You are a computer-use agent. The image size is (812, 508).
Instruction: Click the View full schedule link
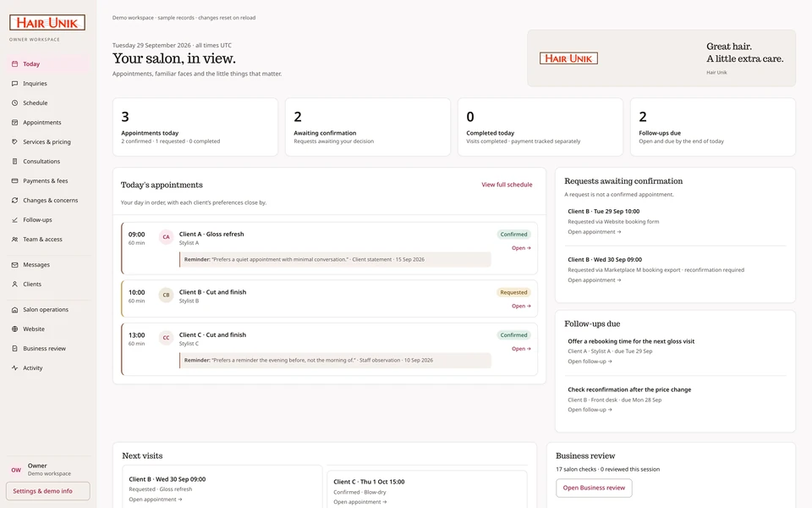click(507, 185)
